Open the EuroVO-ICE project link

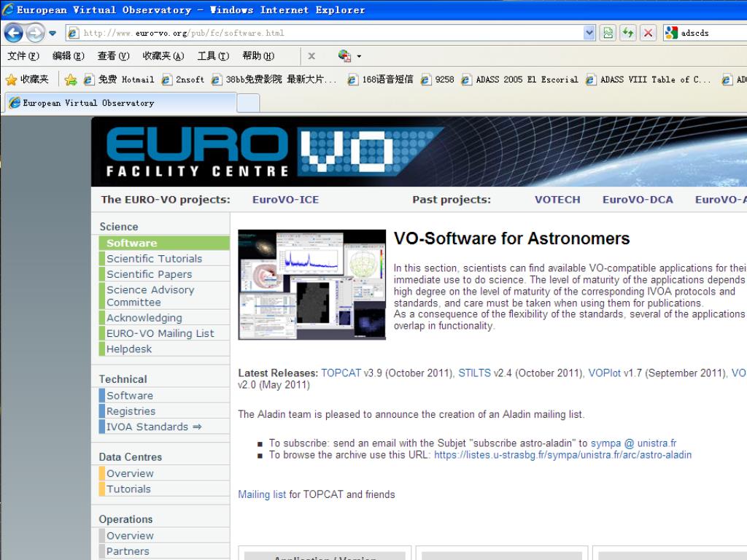(285, 200)
